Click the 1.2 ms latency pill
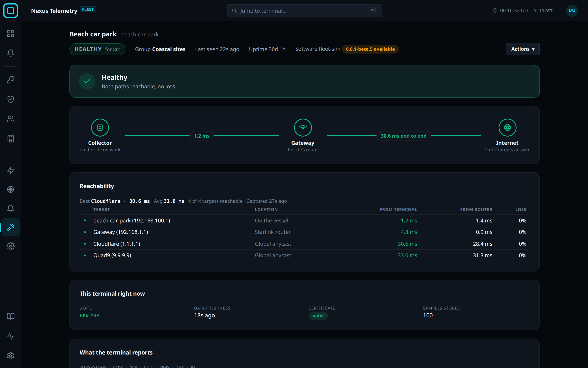Viewport: 588px width, 368px height. tap(202, 136)
